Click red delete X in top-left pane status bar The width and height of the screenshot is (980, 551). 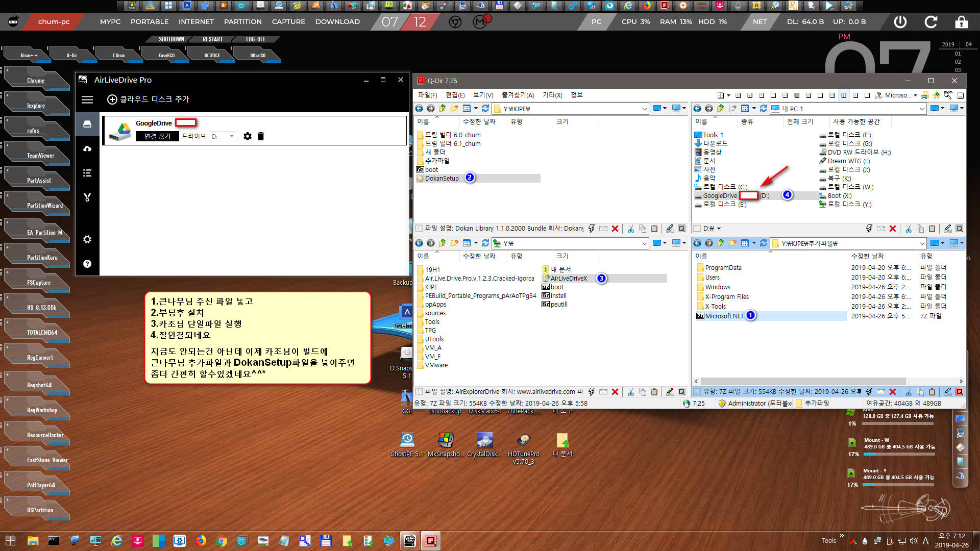coord(615,229)
